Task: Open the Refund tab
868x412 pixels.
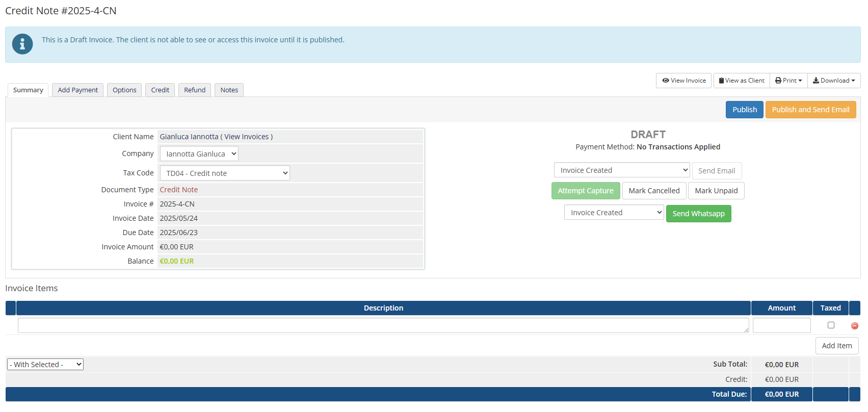Action: 195,90
